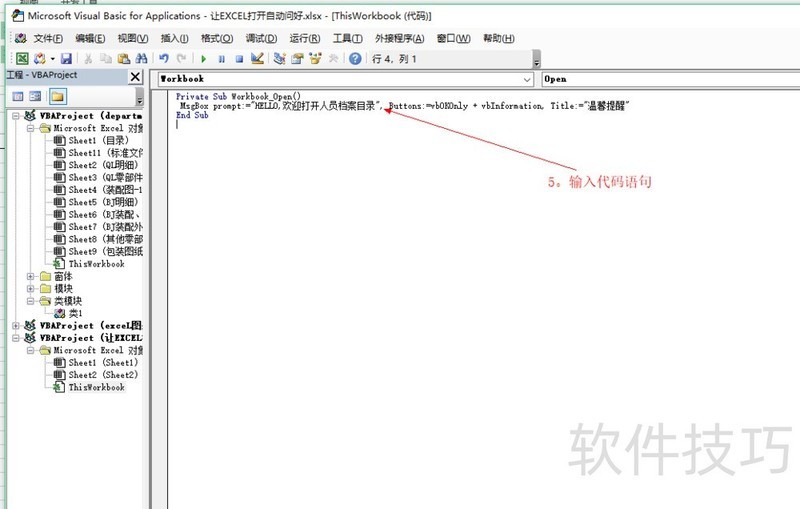Click the Break pause icon
Screen dimensions: 800x509
click(x=221, y=59)
